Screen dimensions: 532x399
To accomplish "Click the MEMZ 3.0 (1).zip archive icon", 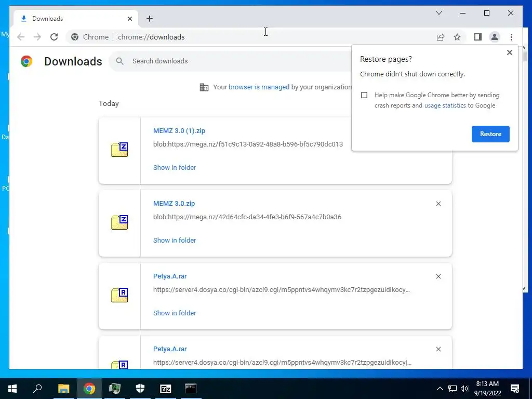I will coord(119,150).
